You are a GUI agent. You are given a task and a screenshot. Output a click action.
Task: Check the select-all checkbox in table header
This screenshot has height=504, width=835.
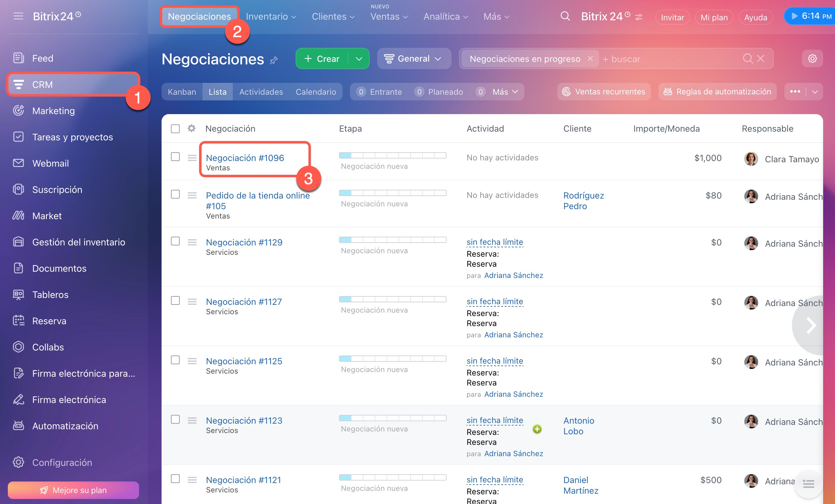tap(175, 129)
